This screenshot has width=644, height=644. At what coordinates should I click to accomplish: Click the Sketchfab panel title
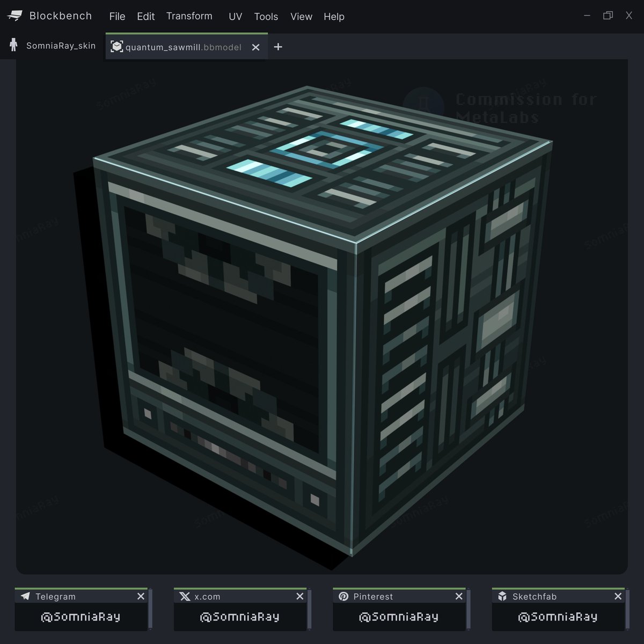(x=535, y=597)
